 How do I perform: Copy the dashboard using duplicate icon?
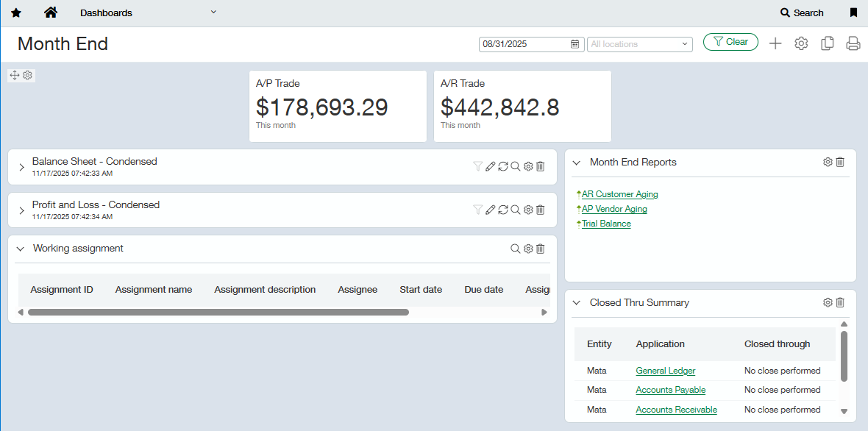[x=827, y=43]
